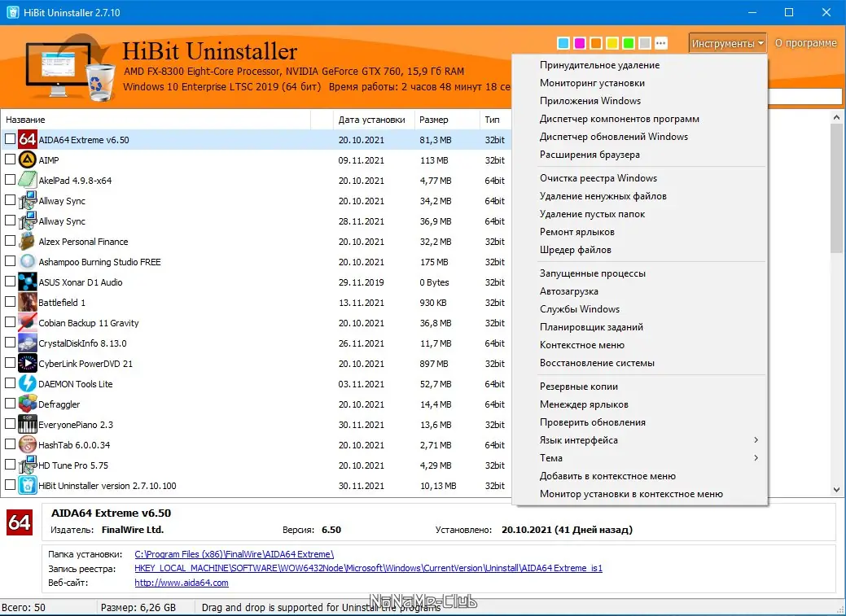846x616 pixels.
Task: Tick the CrystalDiskInfo 8.13.0 checkbox
Action: 10,343
